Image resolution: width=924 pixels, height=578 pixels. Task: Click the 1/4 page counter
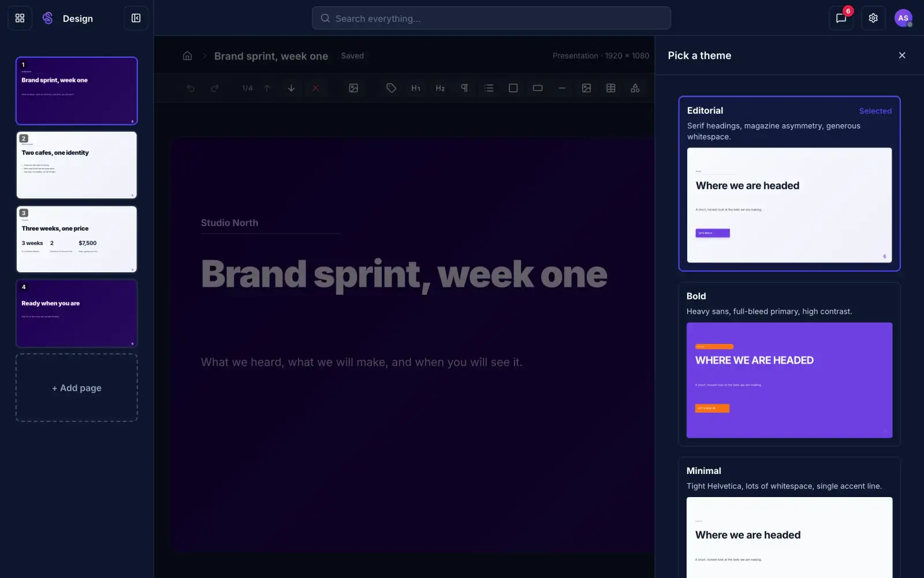[x=247, y=88]
